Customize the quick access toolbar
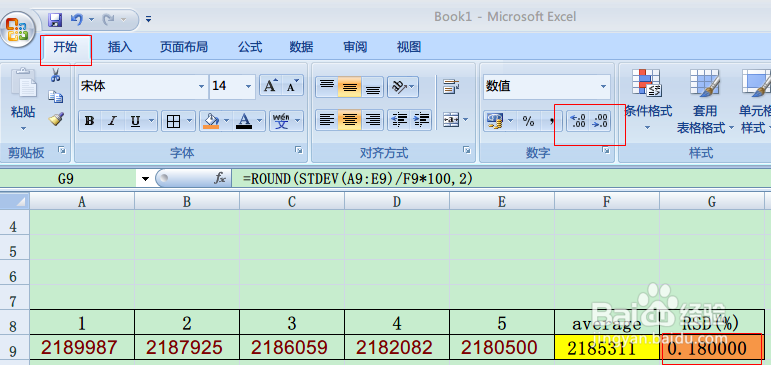This screenshot has width=771, height=365. (x=148, y=20)
